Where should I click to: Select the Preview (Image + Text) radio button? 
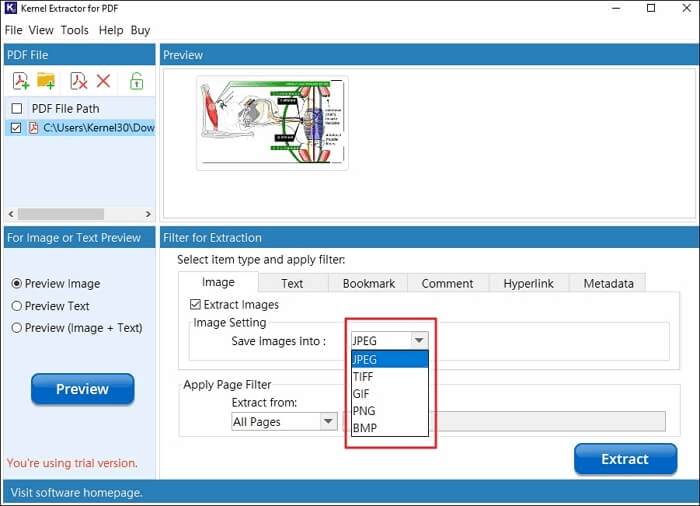pos(17,328)
